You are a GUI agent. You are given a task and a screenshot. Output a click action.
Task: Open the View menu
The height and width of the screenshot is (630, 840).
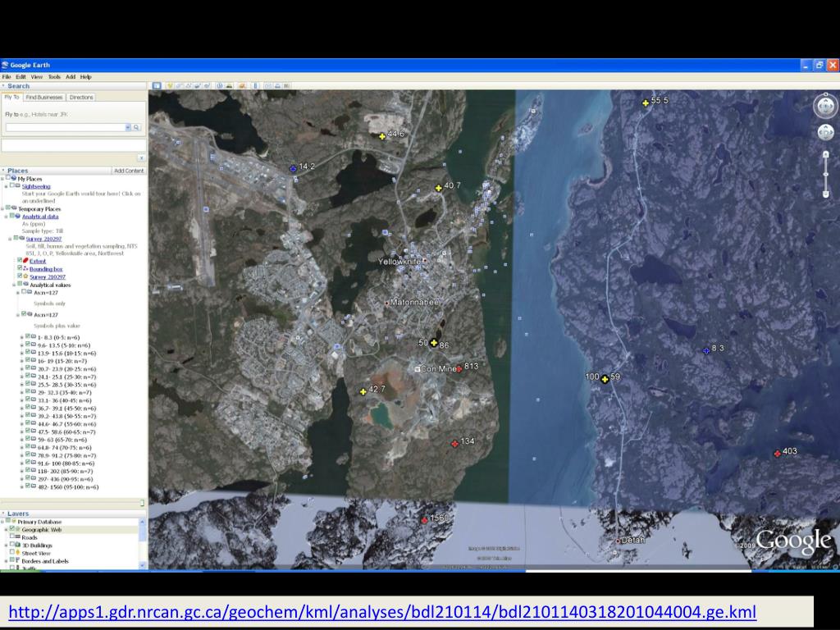click(x=36, y=76)
